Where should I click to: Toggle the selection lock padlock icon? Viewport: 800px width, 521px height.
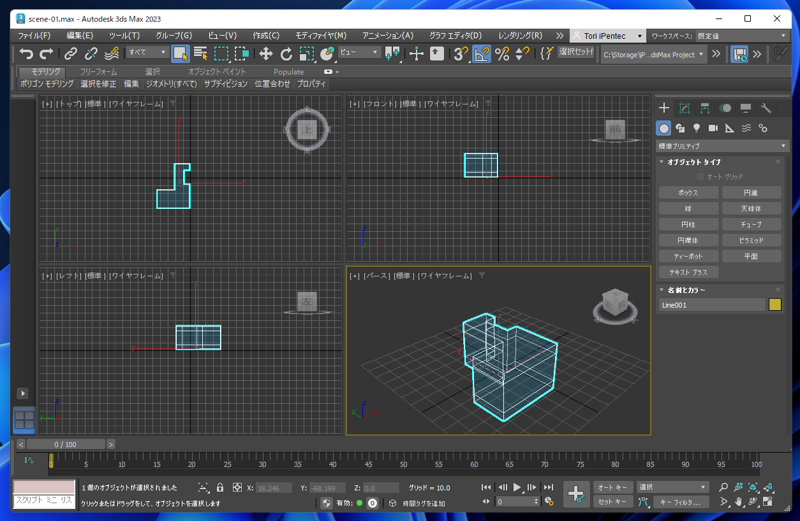pos(220,487)
